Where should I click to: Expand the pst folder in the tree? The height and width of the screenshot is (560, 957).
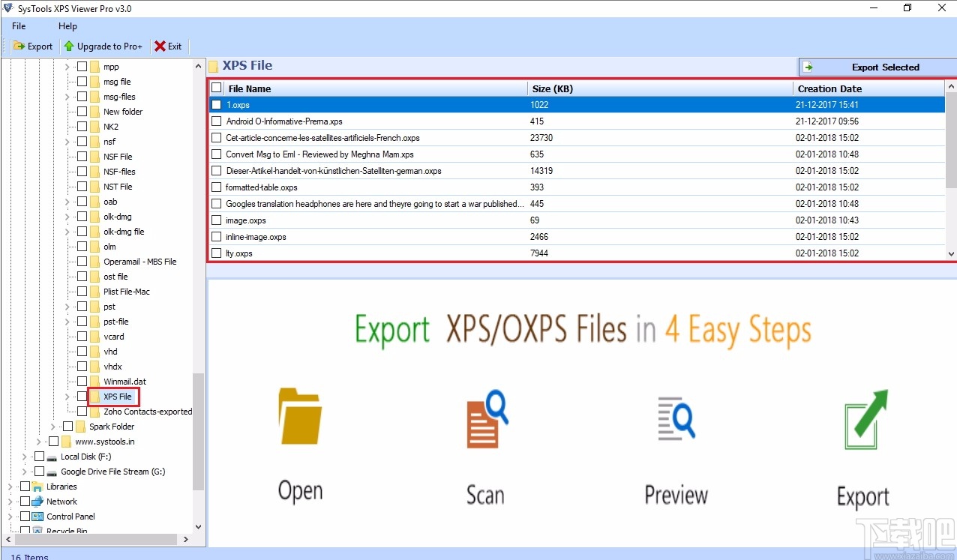tap(66, 306)
